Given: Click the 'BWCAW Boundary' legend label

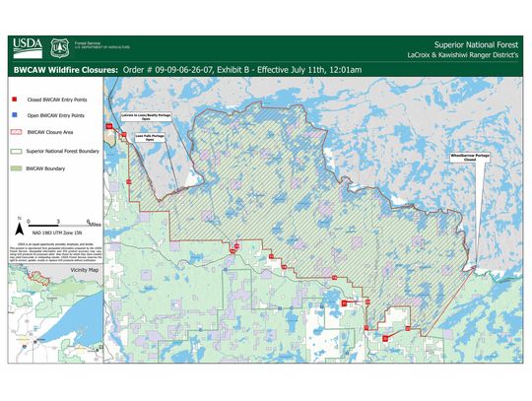Looking at the screenshot, I should pos(45,168).
